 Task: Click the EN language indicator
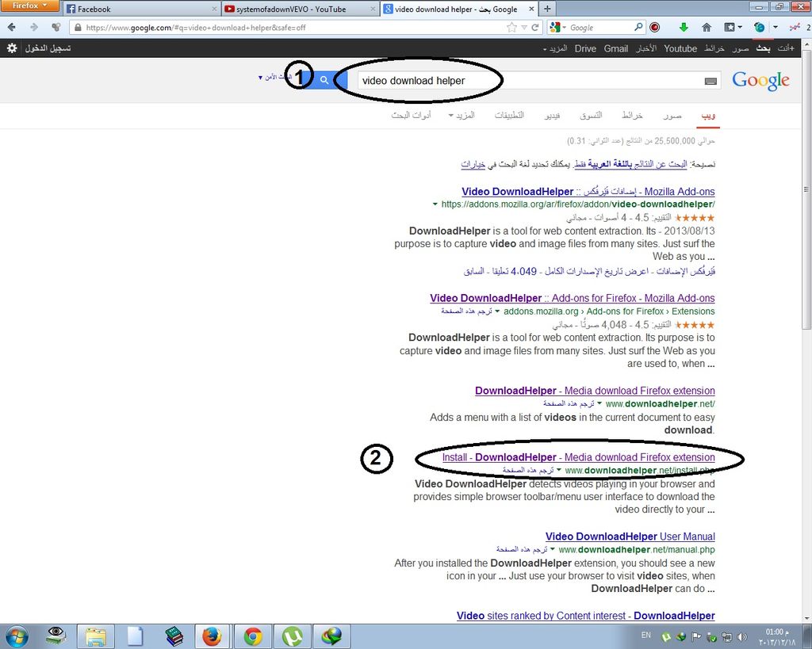645,635
